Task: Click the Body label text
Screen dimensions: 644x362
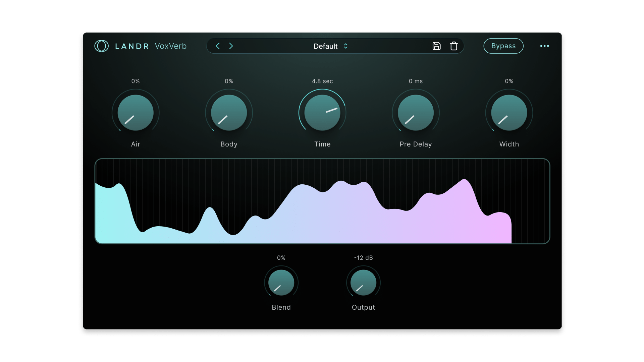Action: click(229, 144)
